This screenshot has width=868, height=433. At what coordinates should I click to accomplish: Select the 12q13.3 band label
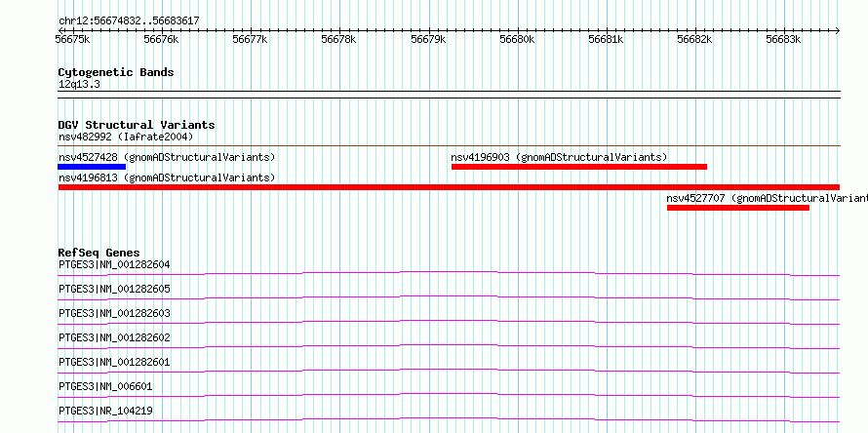(x=79, y=85)
